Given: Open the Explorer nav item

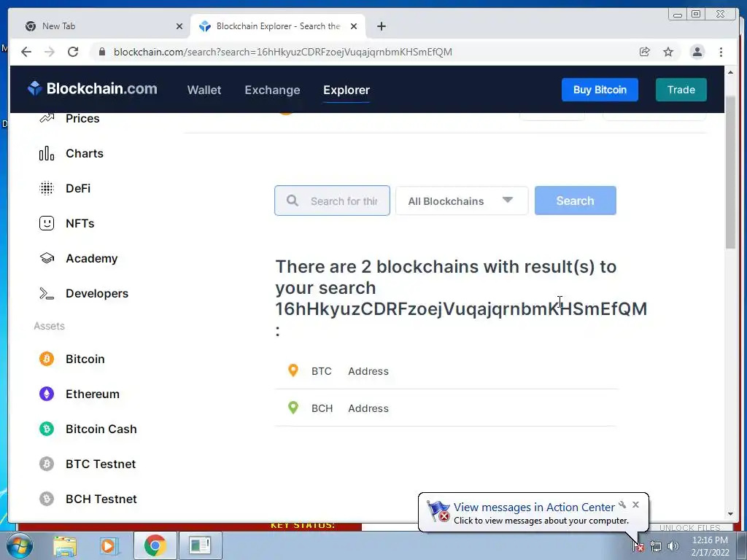Looking at the screenshot, I should pyautogui.click(x=347, y=90).
